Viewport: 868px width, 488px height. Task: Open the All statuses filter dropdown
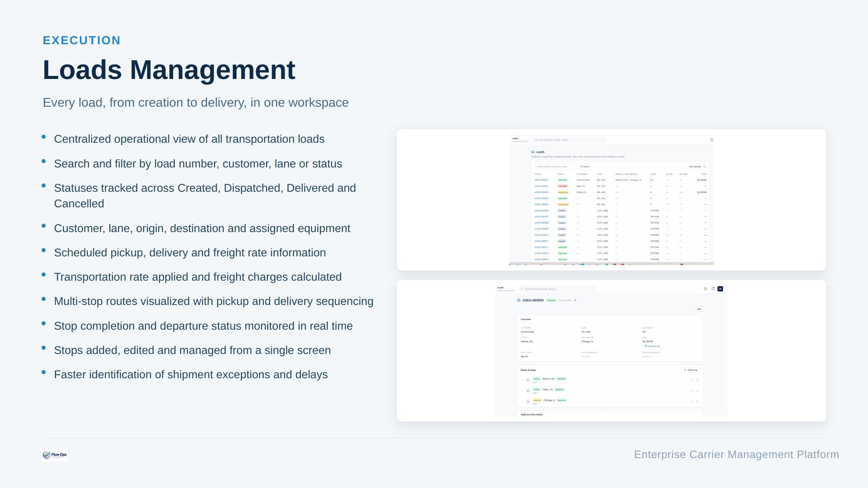[x=697, y=167]
